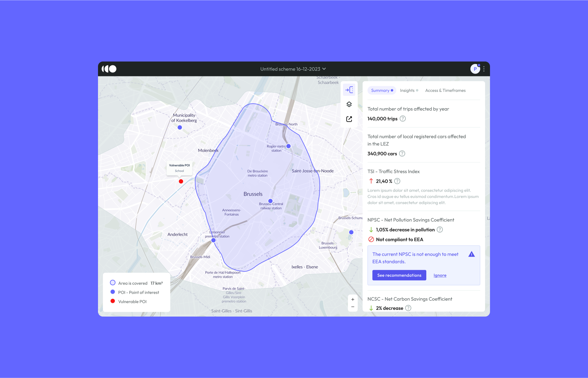Zoom out the map with minus
This screenshot has height=378, width=588.
(353, 307)
